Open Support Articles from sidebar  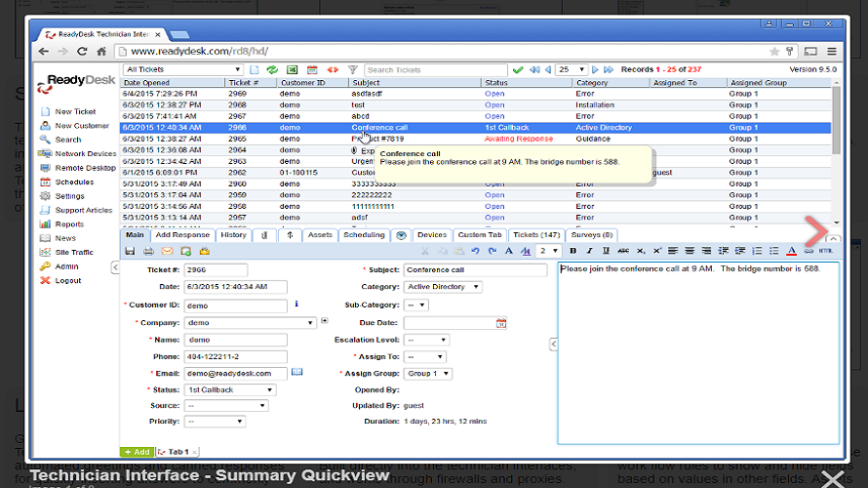[x=84, y=211]
